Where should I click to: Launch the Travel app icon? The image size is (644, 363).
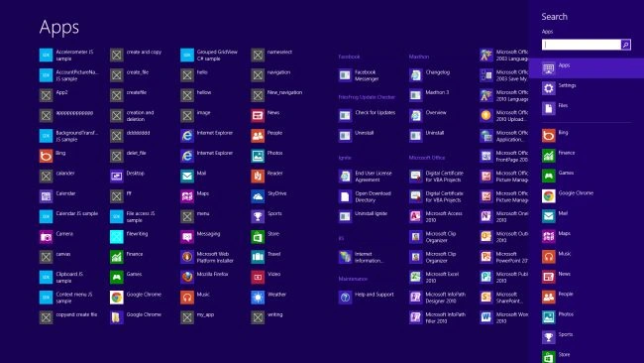258,257
